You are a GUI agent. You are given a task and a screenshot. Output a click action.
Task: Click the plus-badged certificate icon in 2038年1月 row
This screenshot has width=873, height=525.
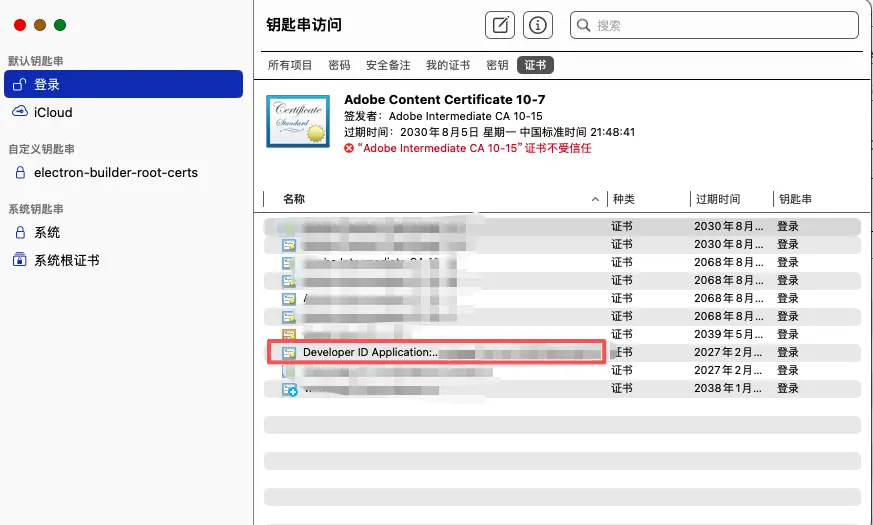pyautogui.click(x=290, y=389)
